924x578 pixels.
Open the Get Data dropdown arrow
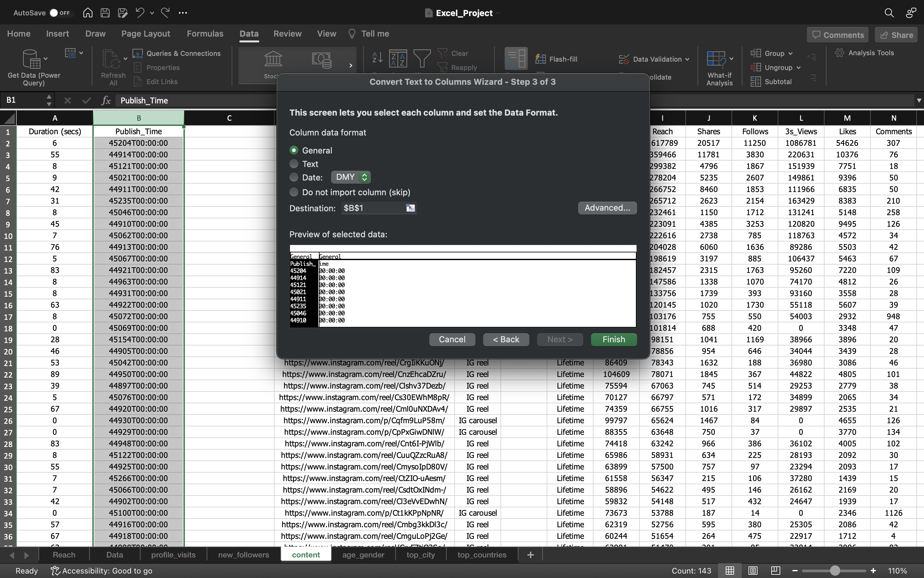46,58
